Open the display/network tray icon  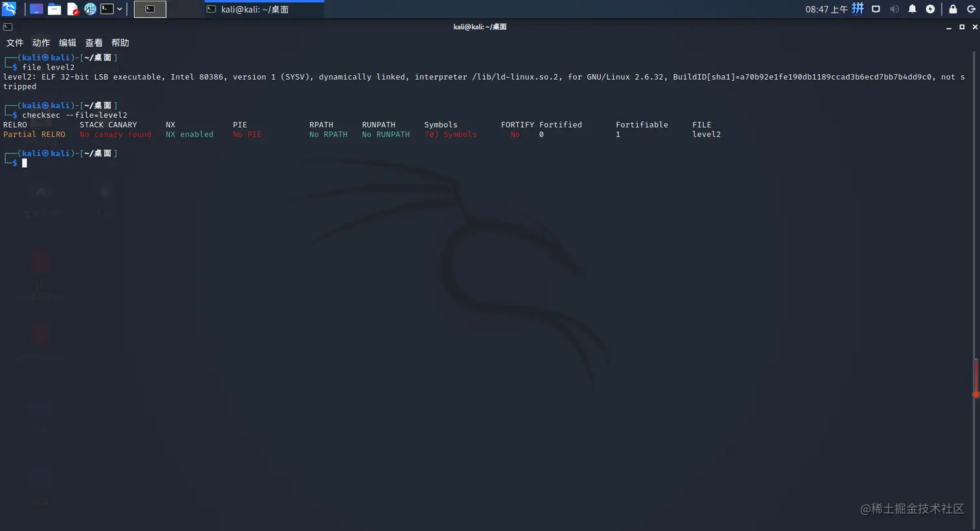(x=876, y=9)
